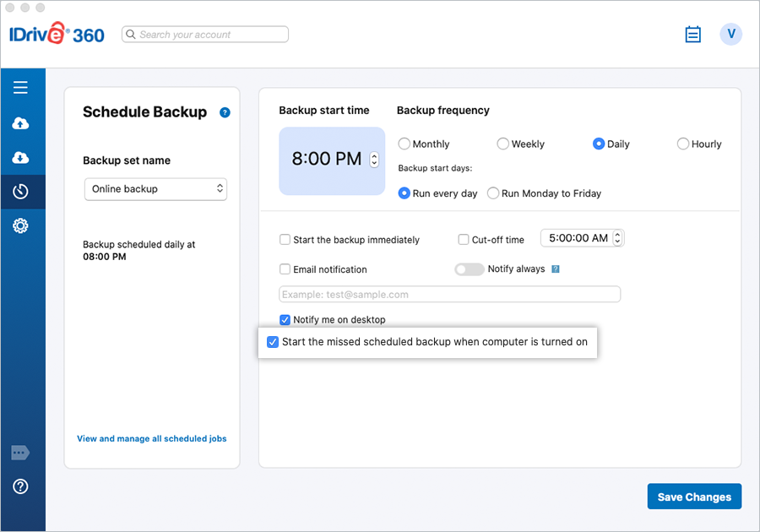Click the Cut-off time stepper arrows
Viewport: 760px width, 532px height.
(x=617, y=239)
